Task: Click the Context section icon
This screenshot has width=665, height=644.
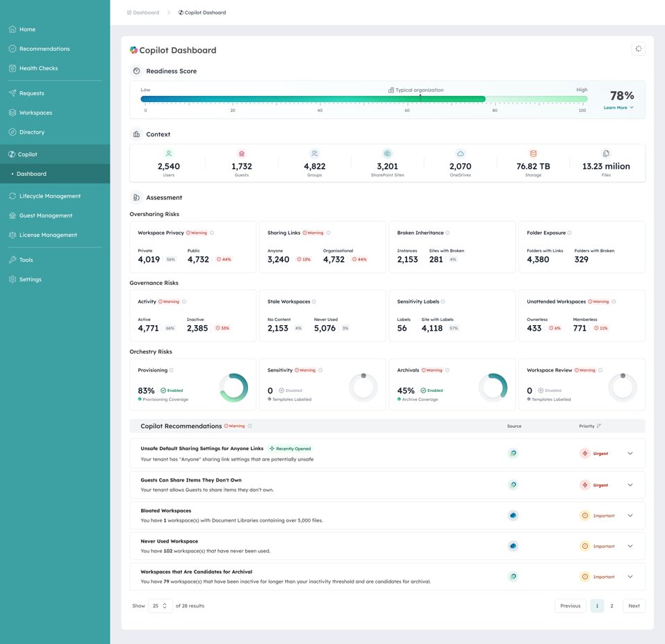Action: tap(137, 134)
